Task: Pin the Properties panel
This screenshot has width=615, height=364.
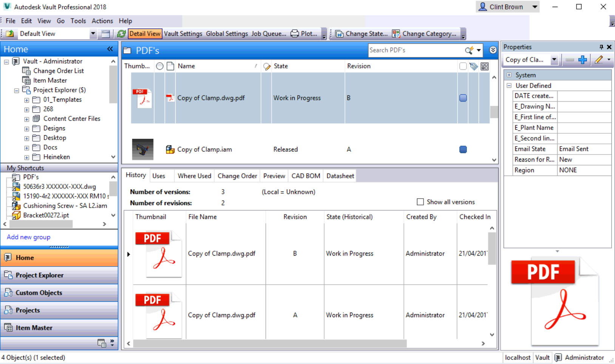Action: 601,47
